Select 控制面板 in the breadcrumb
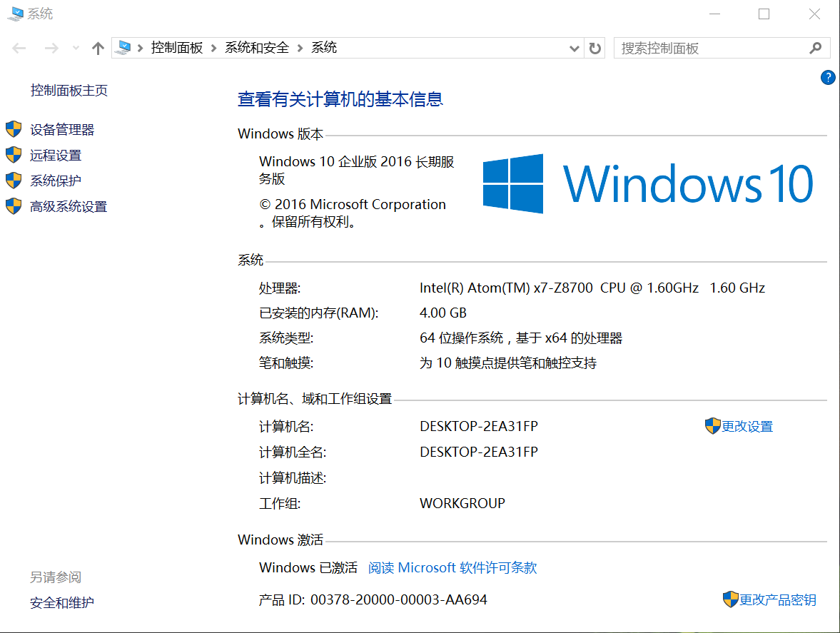 [x=177, y=48]
